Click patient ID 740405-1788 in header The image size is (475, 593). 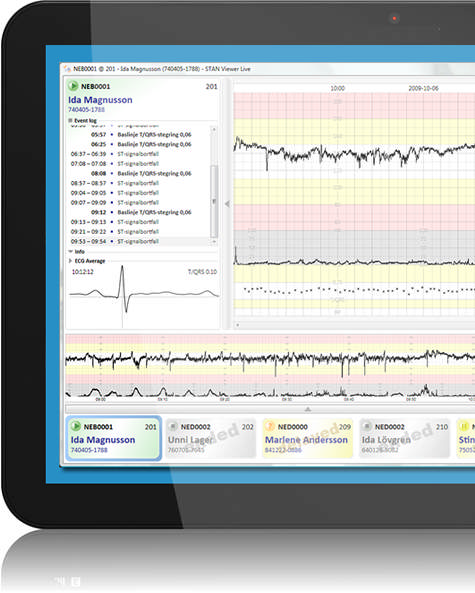pos(86,110)
